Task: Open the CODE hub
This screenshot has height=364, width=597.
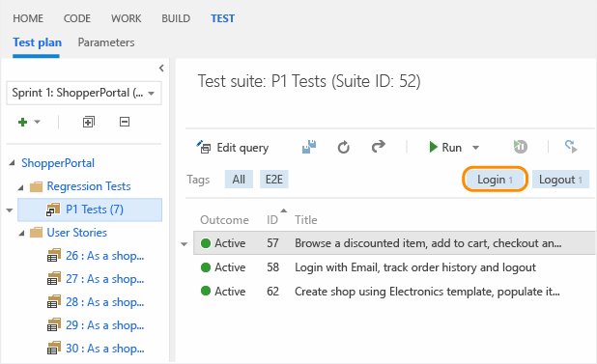Action: (x=77, y=18)
